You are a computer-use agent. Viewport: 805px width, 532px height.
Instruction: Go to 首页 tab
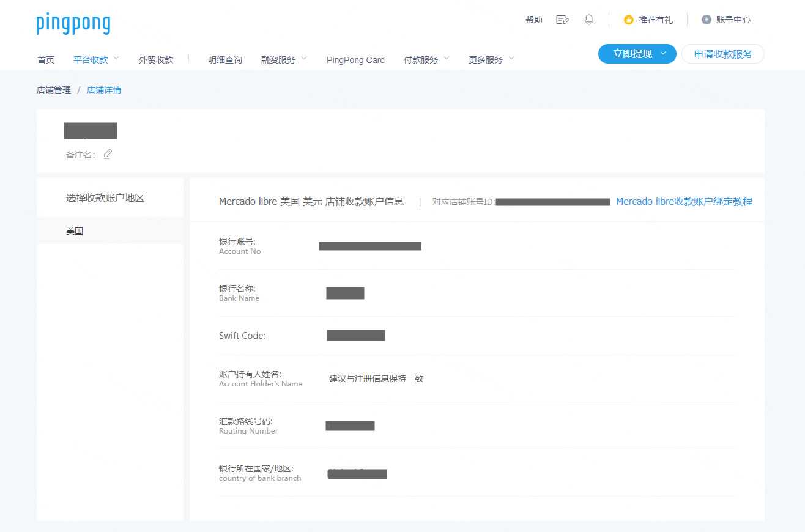click(x=46, y=60)
